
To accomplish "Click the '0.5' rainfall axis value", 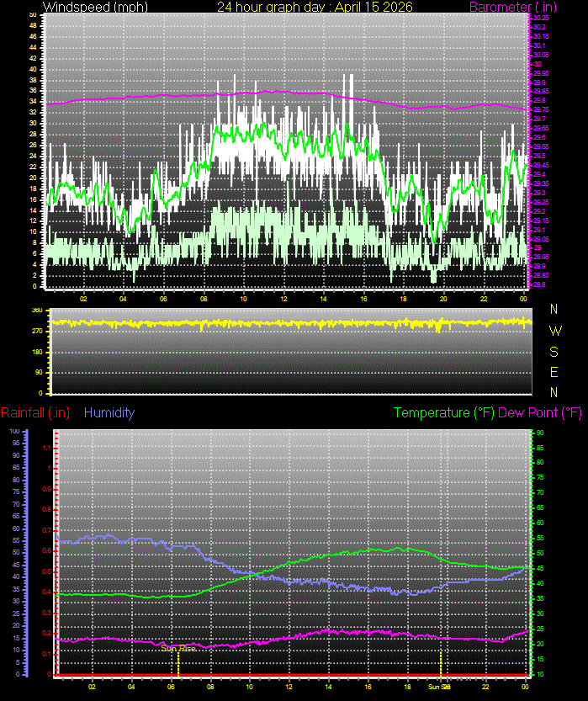I will coord(46,571).
